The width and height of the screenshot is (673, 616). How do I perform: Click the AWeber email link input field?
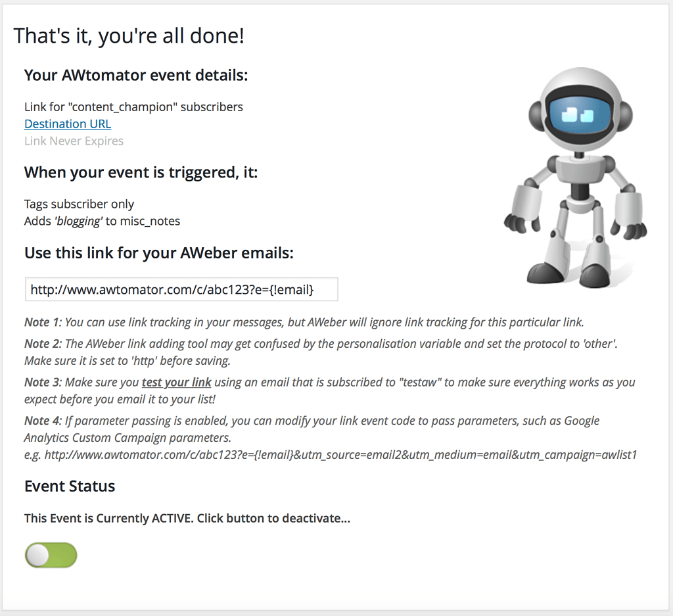181,289
